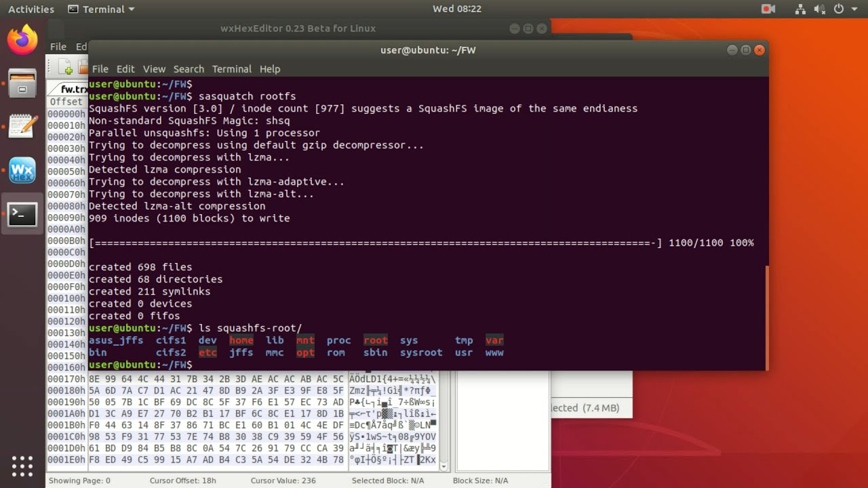
Task: Click the home directory in ls output
Action: (241, 340)
